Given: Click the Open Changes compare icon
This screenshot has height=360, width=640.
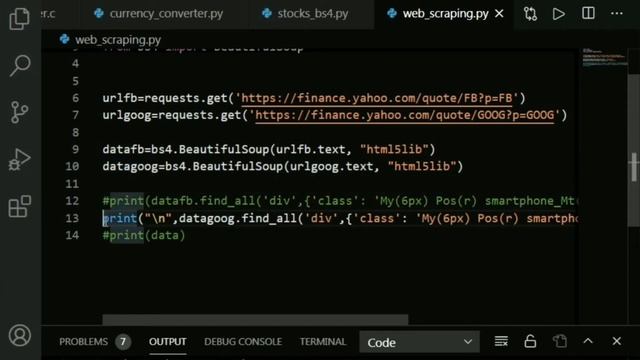Looking at the screenshot, I should [530, 14].
